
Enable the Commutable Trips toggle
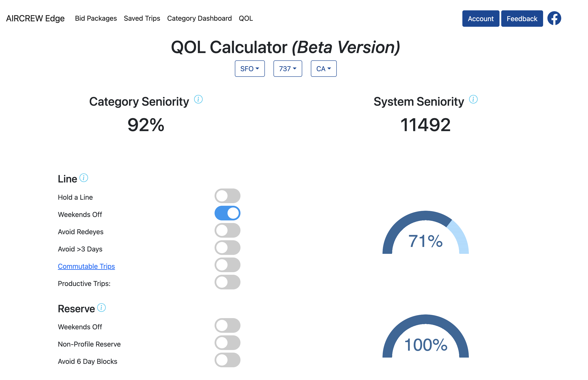click(x=227, y=265)
